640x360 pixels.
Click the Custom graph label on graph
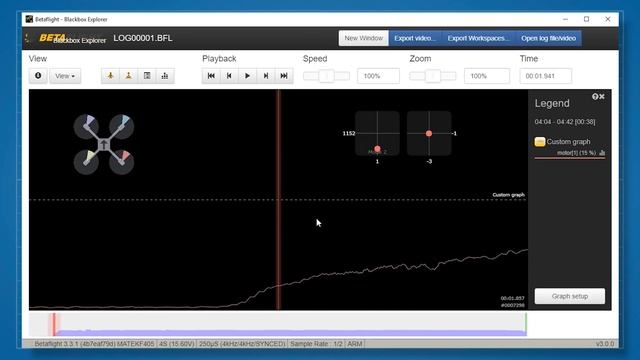(509, 195)
